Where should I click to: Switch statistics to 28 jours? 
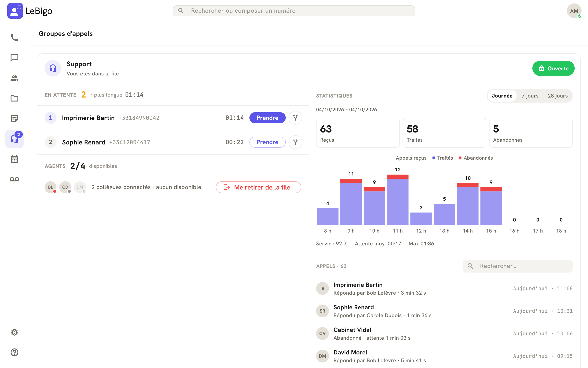(557, 96)
